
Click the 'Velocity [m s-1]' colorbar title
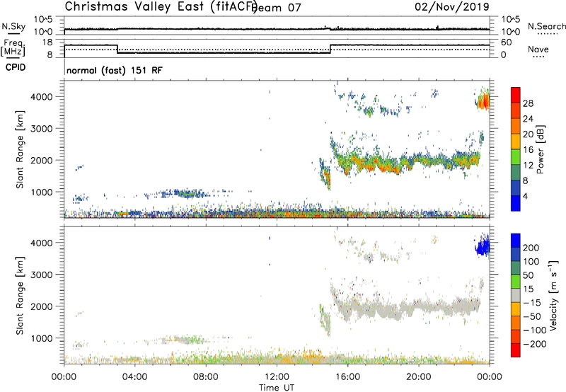coord(553,295)
